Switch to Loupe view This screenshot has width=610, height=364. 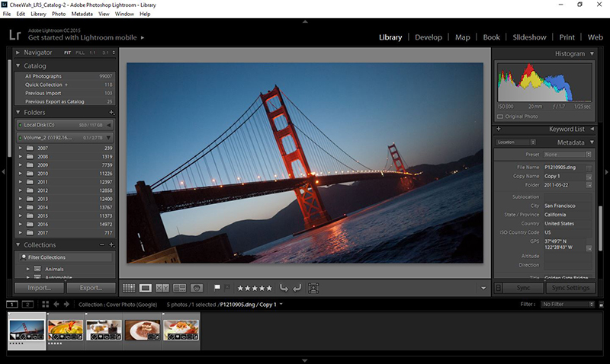(146, 288)
